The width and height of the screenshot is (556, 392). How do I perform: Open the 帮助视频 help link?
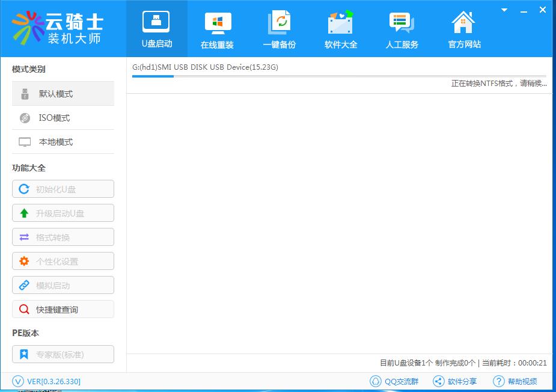point(522,382)
